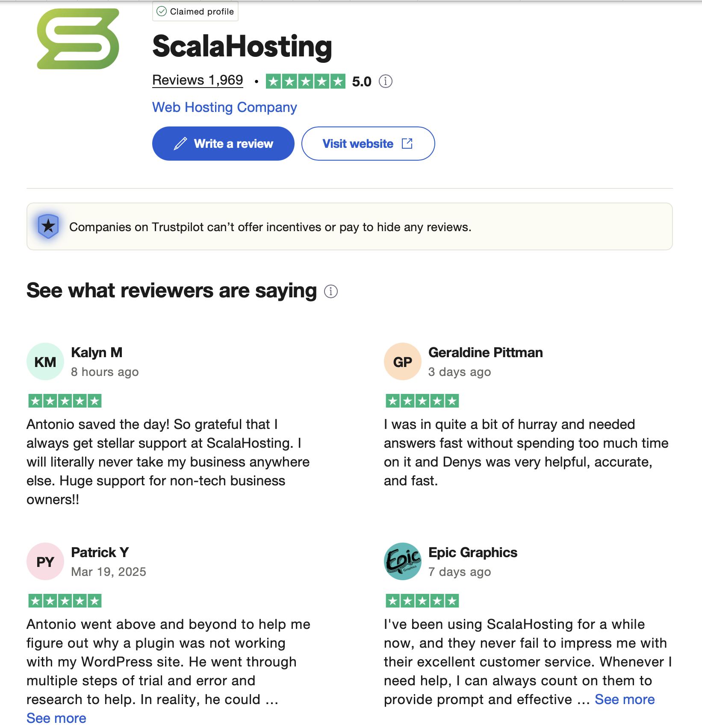The width and height of the screenshot is (702, 728).
Task: Open the Reviews 1,969 link
Action: (198, 80)
